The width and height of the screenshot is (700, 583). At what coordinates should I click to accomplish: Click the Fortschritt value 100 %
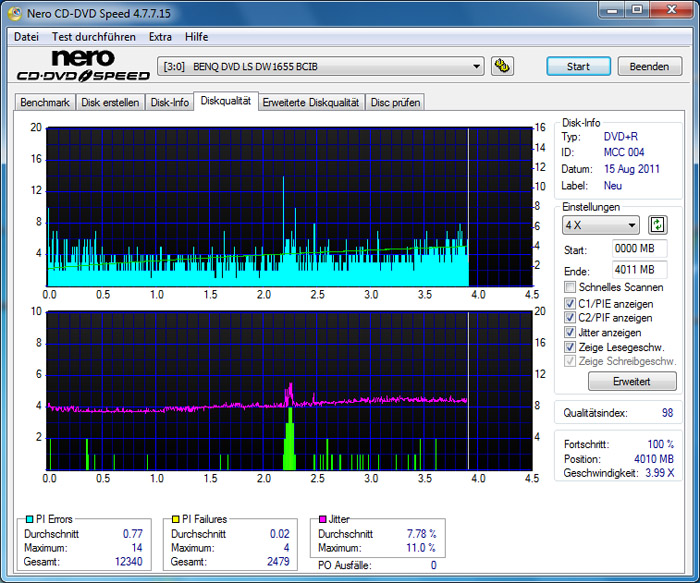tap(661, 444)
